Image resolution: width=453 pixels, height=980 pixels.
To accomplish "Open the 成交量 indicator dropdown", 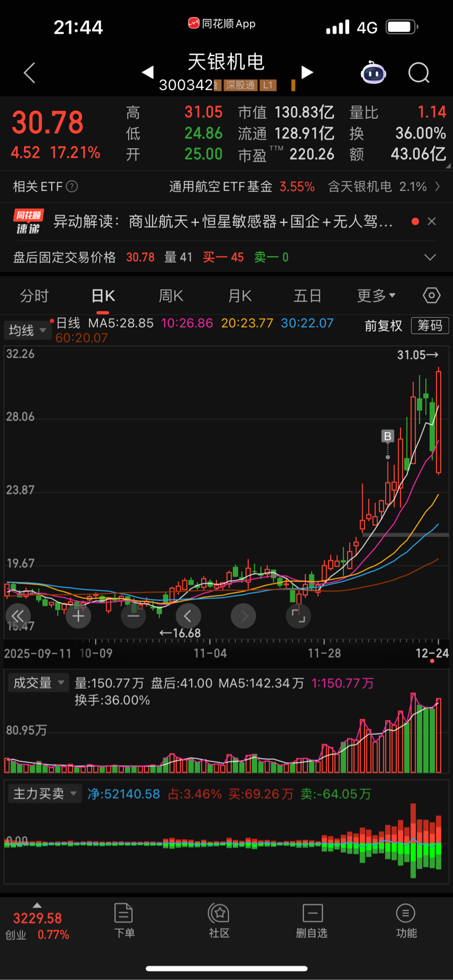I will [x=38, y=683].
